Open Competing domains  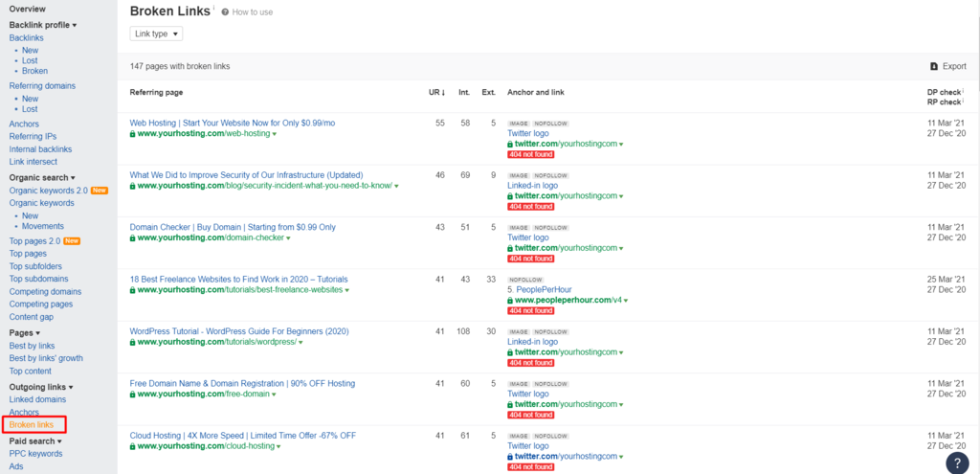click(45, 291)
